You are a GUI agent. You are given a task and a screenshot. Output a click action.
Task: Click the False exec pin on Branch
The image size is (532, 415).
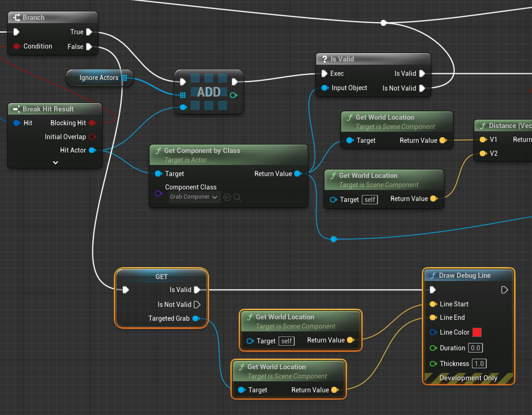[89, 47]
